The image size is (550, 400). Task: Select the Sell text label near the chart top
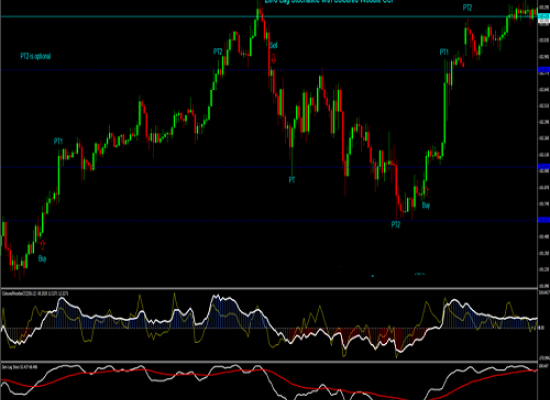point(274,45)
